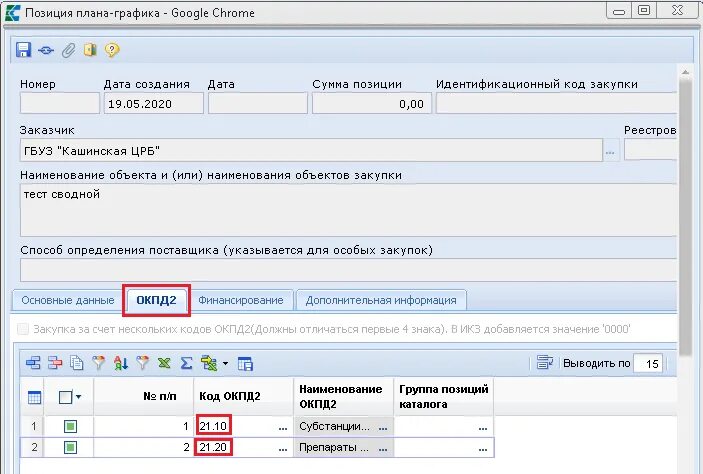Click the Наименование ОКПД2 column header
Viewport: 703px width, 474px height.
pos(343,396)
